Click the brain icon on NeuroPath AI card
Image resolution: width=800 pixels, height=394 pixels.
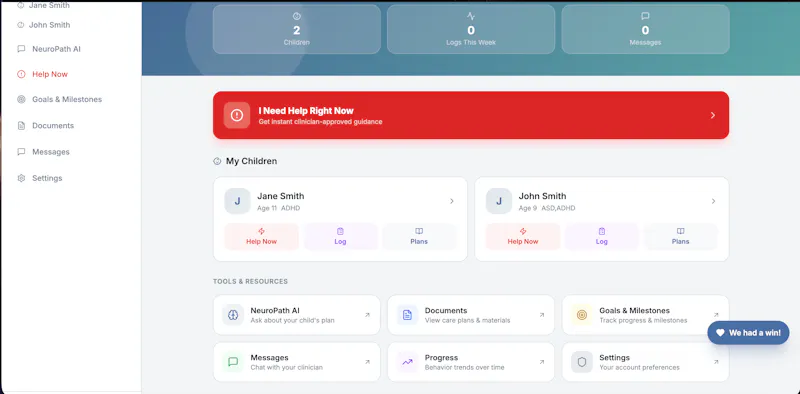click(233, 315)
